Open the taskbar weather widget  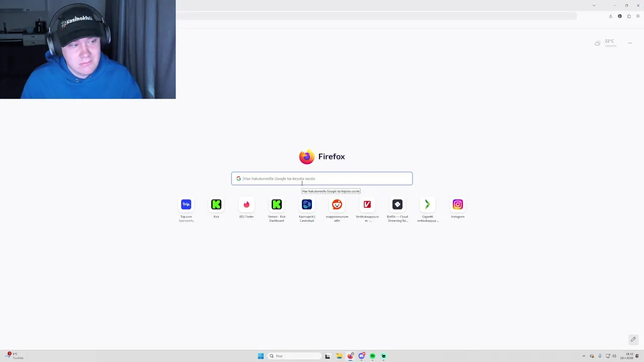point(15,356)
